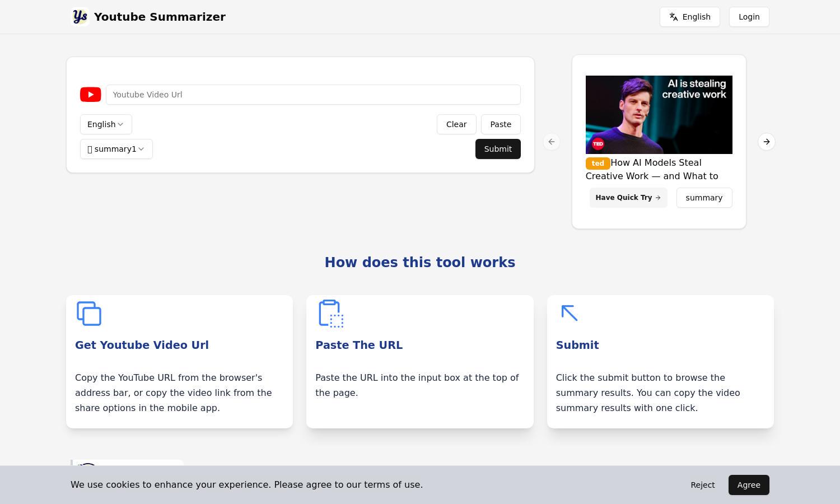Click the Youtube Summarizer title text

(160, 17)
